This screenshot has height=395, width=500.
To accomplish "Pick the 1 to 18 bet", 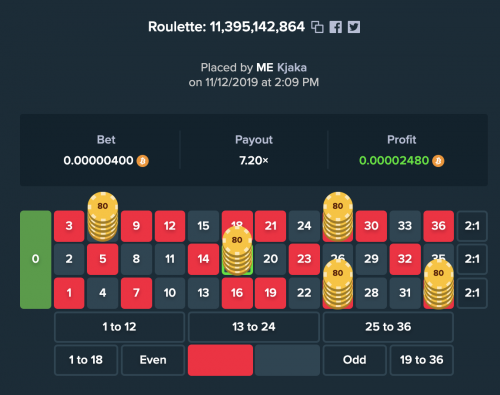I will point(86,360).
